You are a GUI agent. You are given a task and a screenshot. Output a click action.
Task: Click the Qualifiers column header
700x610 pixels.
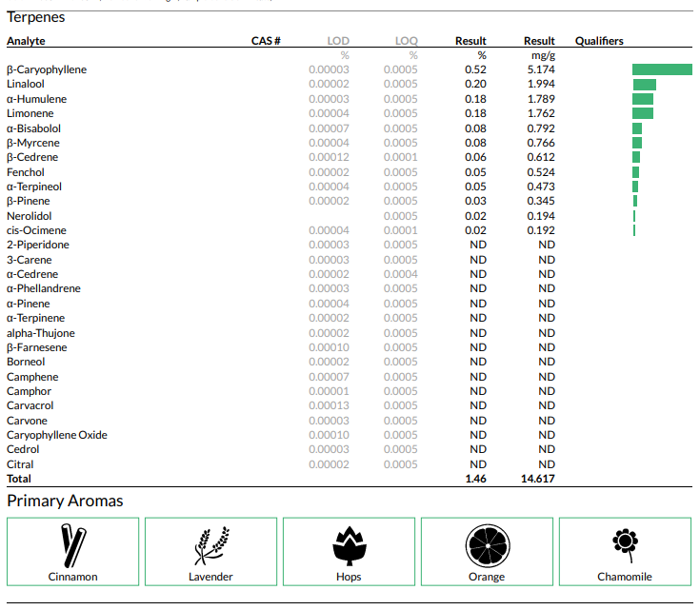[599, 41]
